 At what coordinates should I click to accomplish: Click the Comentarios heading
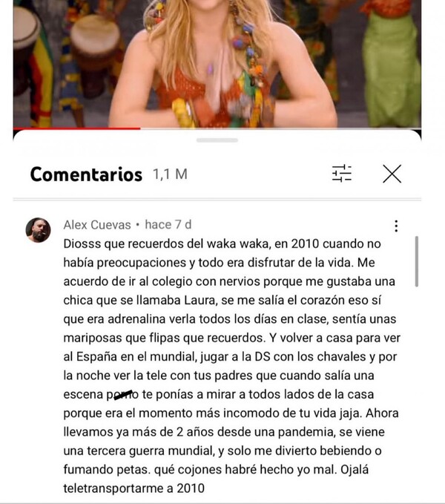click(x=86, y=174)
